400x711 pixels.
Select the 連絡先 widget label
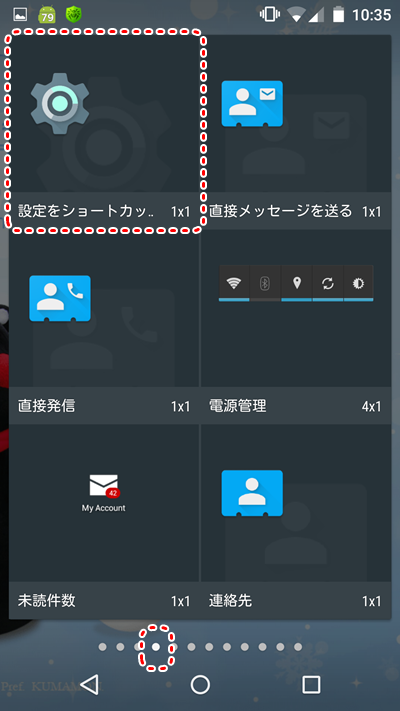click(230, 601)
